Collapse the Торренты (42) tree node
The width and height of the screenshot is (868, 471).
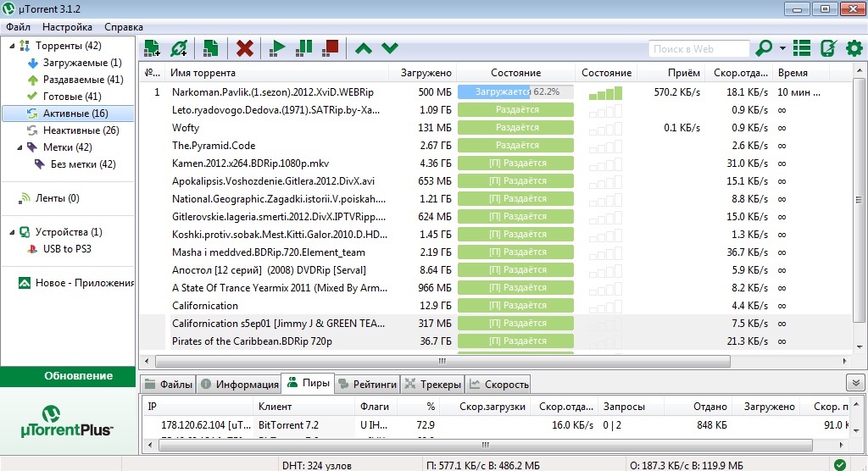11,46
